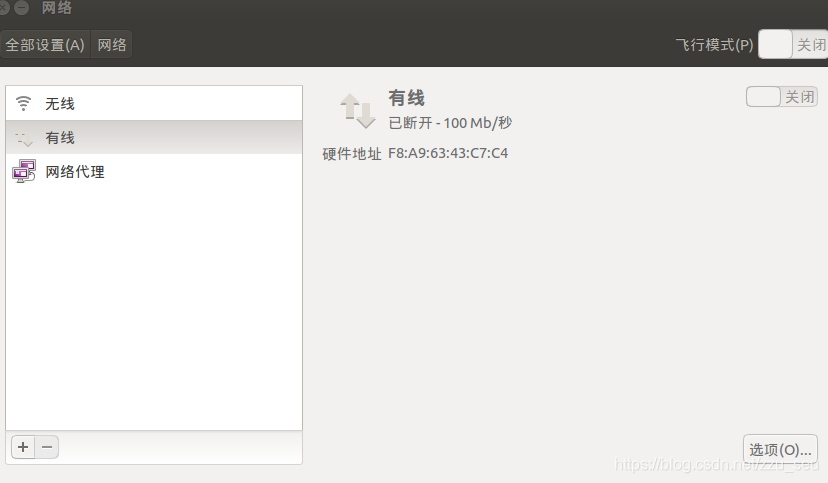Click the hardware address F8:A9:63:43:C7:C4
Viewport: 828px width, 483px height.
pyautogui.click(x=448, y=153)
